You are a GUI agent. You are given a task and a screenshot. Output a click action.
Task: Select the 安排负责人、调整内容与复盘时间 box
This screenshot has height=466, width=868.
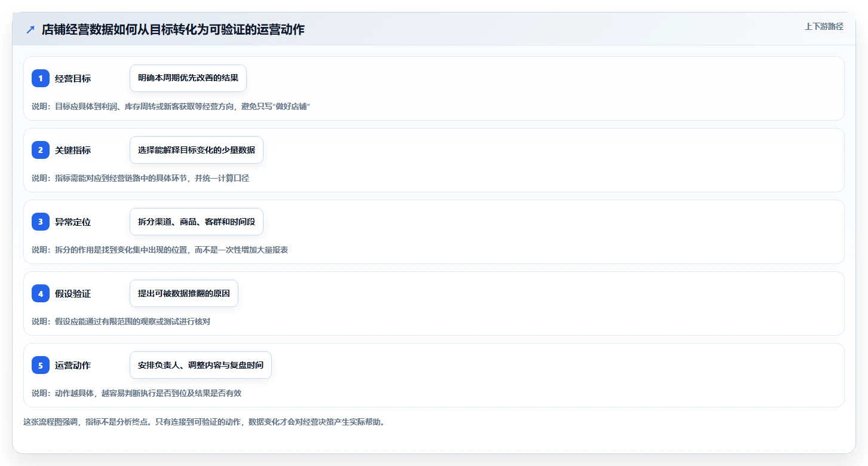(201, 365)
